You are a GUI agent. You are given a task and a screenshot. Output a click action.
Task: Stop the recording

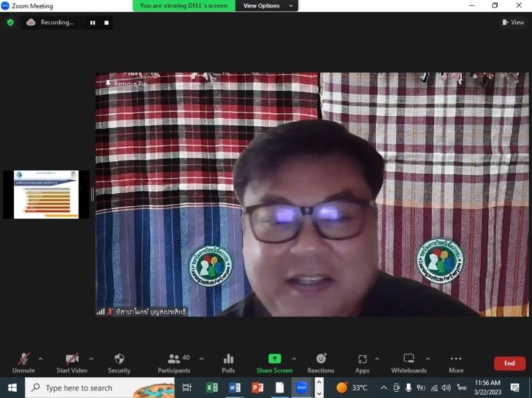tap(106, 23)
